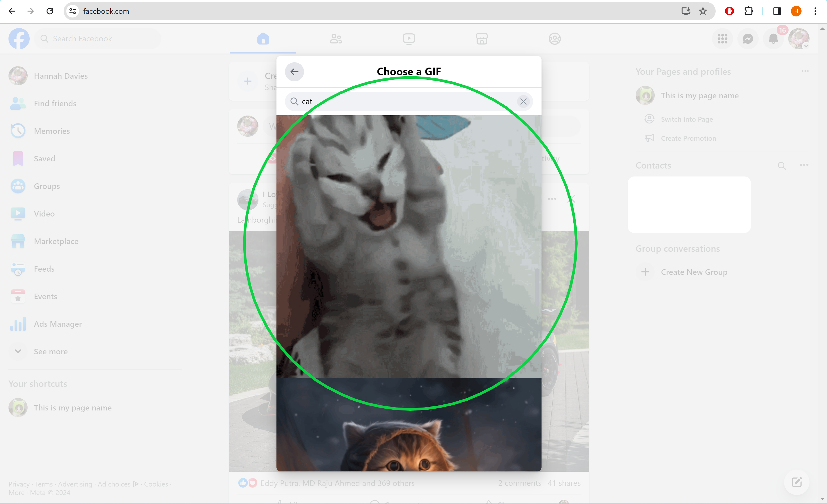This screenshot has width=827, height=504.
Task: View '2 comments' on the post
Action: 519,483
